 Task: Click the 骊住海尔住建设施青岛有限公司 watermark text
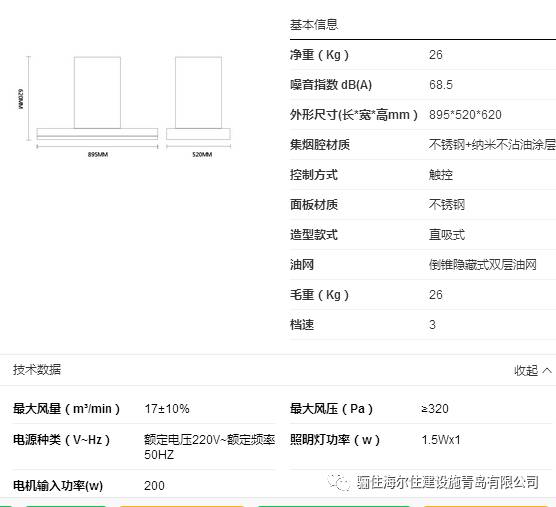[448, 482]
